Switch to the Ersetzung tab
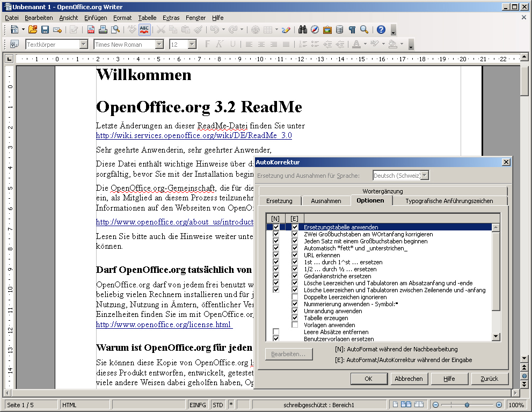 tap(279, 201)
